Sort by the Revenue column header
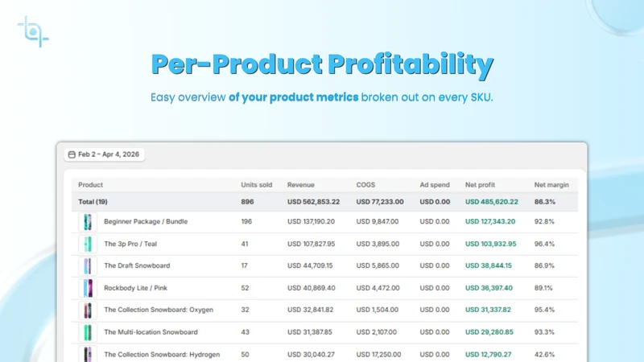The image size is (644, 362). [300, 185]
